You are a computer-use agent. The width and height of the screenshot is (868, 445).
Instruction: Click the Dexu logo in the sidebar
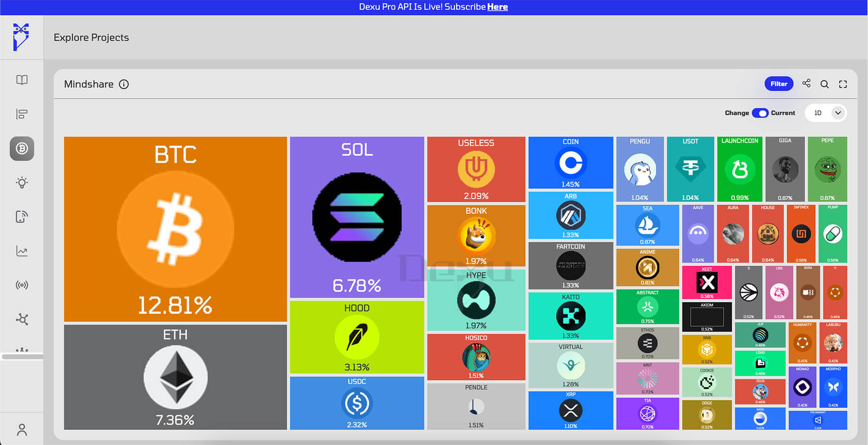(21, 37)
